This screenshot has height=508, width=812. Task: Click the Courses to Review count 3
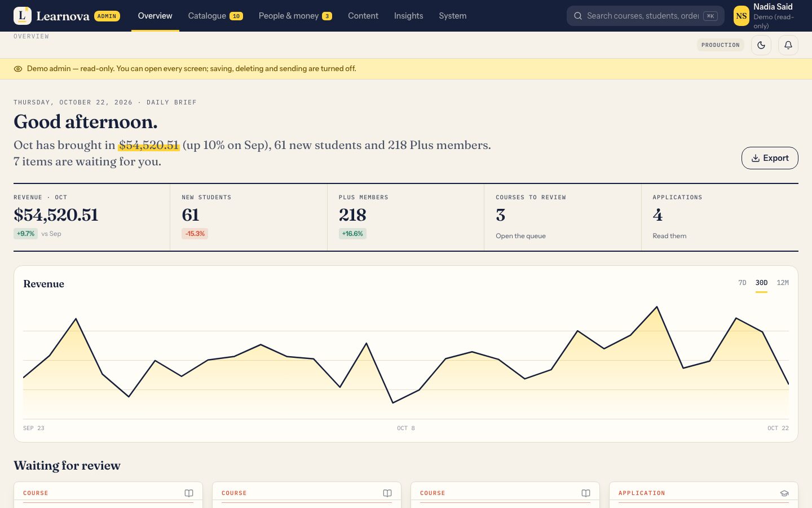[x=500, y=215]
